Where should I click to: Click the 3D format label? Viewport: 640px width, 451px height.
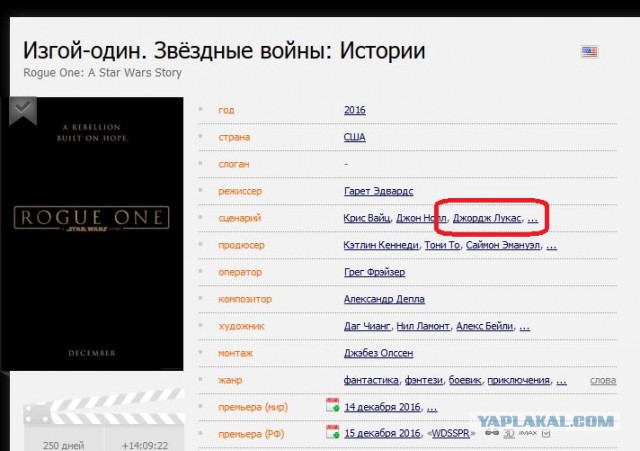click(509, 433)
